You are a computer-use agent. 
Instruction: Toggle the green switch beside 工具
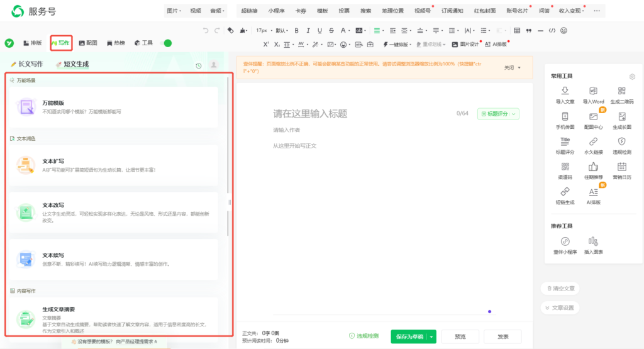[x=167, y=43]
